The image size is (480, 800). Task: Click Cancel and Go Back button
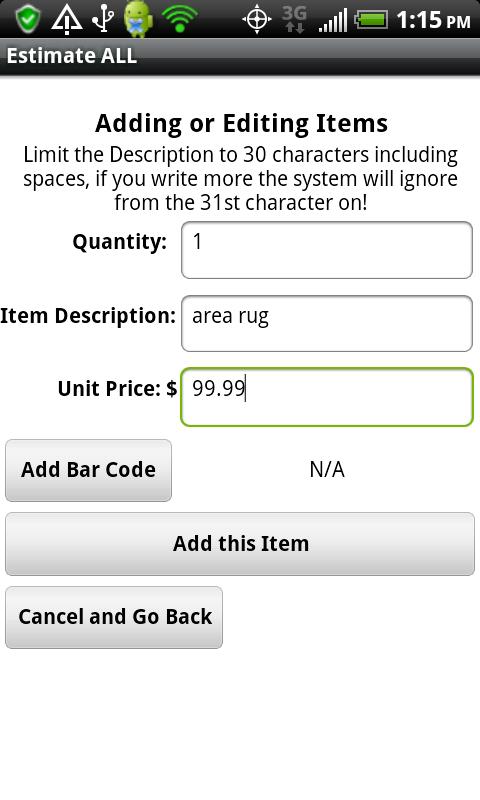[114, 617]
